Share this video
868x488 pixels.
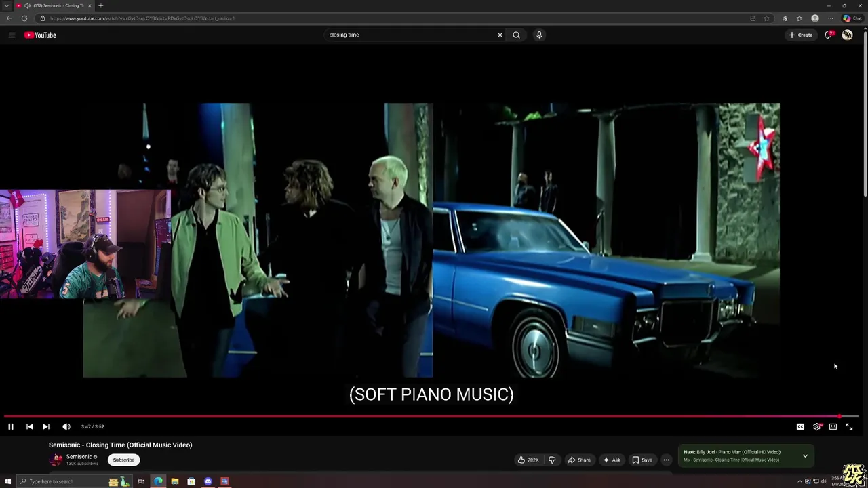point(579,460)
